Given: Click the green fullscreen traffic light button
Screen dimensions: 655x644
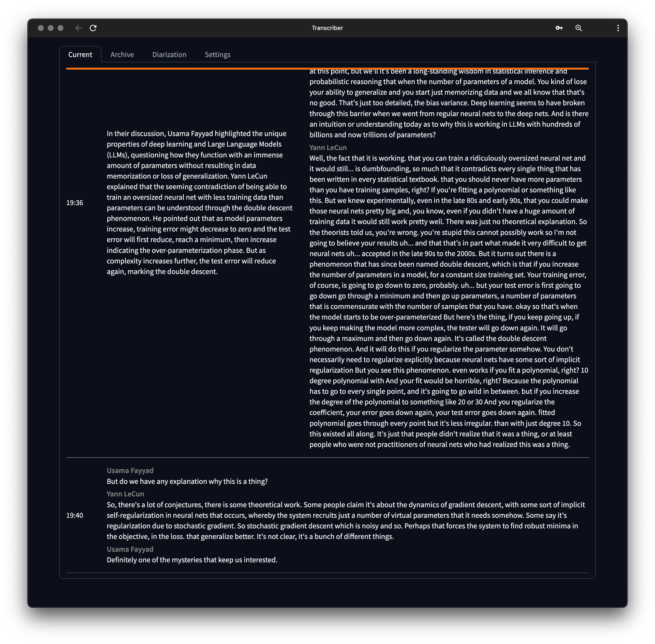Looking at the screenshot, I should [60, 28].
